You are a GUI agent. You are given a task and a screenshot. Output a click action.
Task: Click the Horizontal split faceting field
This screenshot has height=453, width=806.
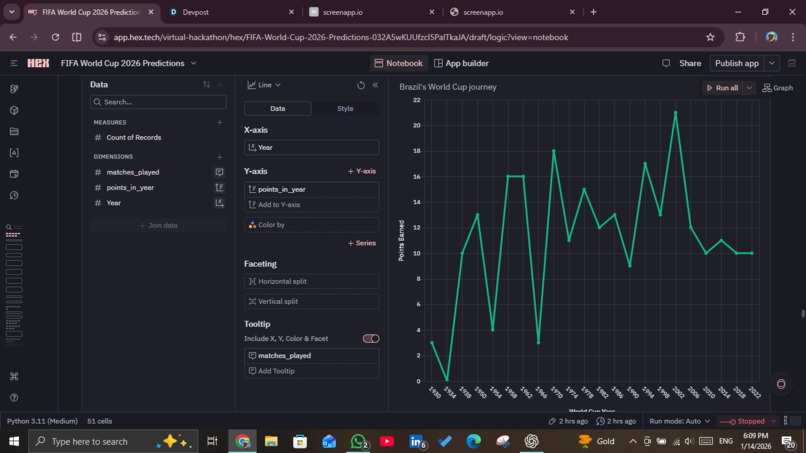(312, 281)
